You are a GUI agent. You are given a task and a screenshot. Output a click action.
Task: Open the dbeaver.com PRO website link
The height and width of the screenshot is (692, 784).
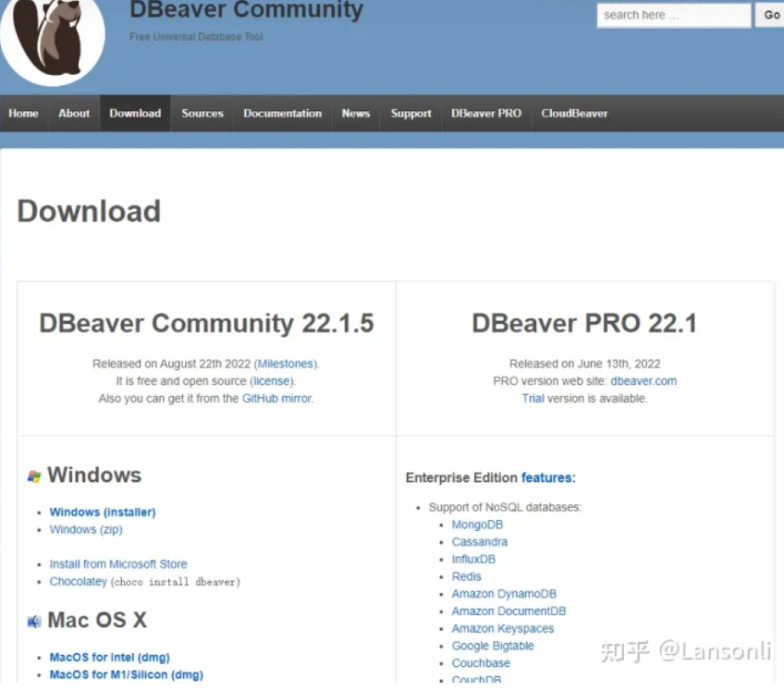(x=644, y=380)
